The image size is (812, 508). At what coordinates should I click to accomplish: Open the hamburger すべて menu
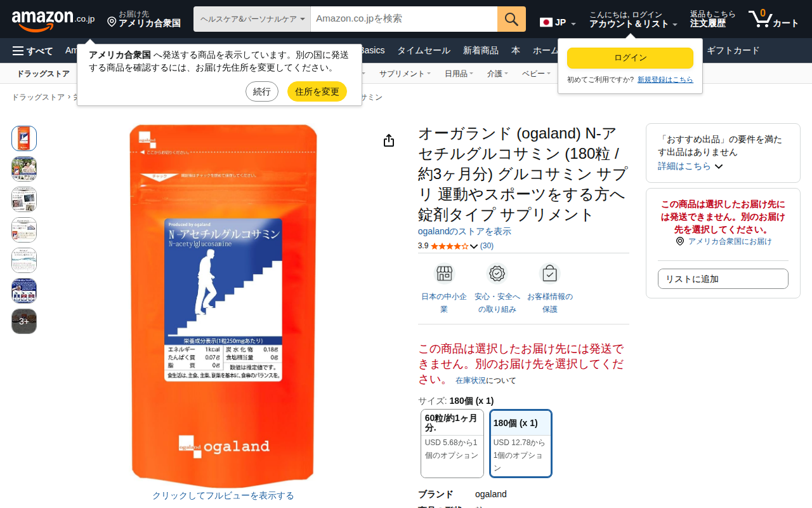point(32,51)
